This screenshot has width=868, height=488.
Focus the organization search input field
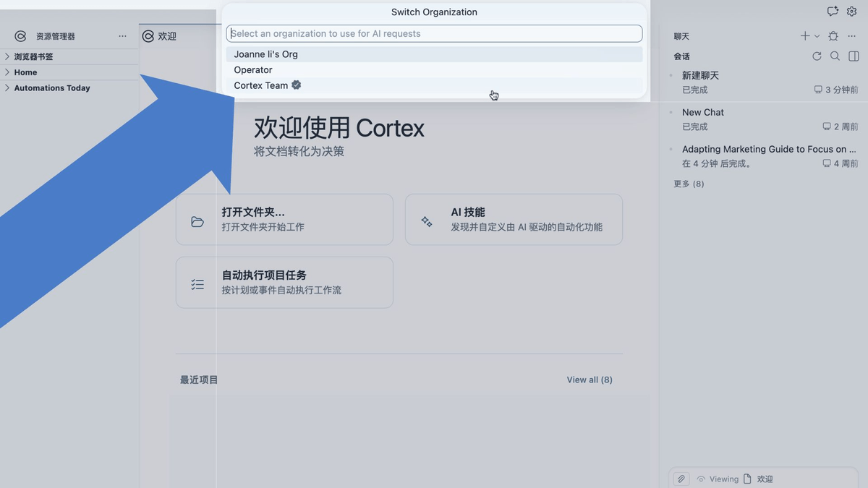(x=434, y=33)
